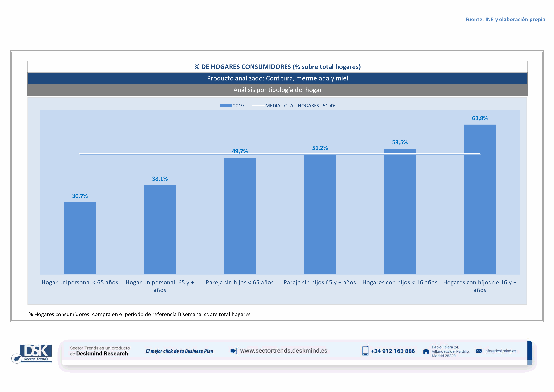Click the 38,1% bar
This screenshot has height=392, width=554.
[160, 229]
